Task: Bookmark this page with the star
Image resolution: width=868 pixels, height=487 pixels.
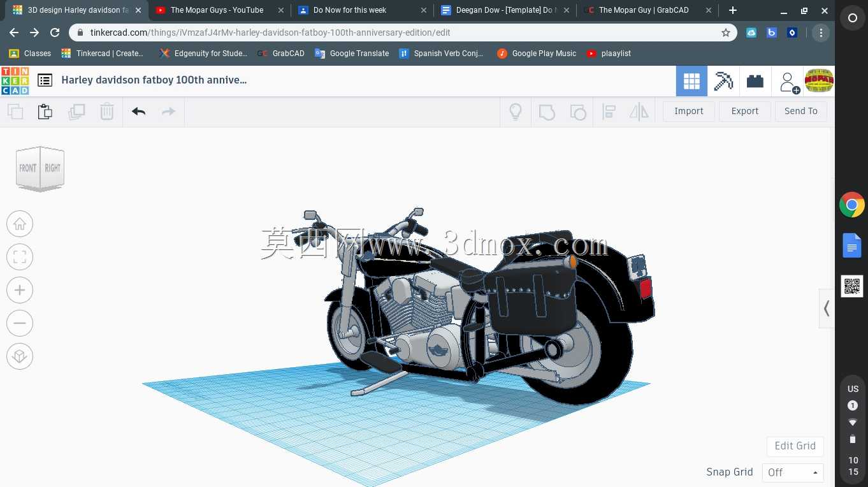Action: [725, 33]
